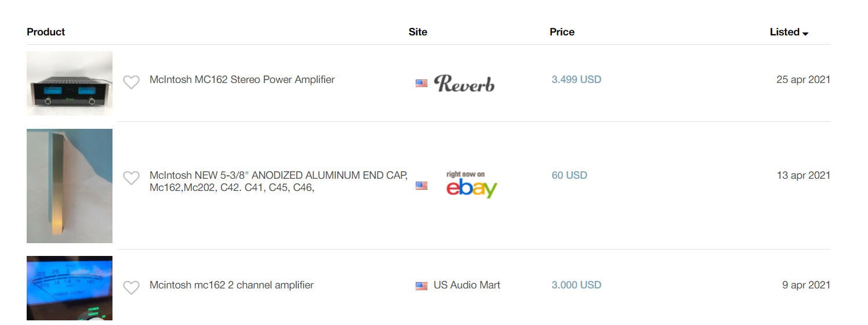Screen dimensions: 868x325
Task: Click the US flag beside US Audio Mart
Action: tap(422, 286)
